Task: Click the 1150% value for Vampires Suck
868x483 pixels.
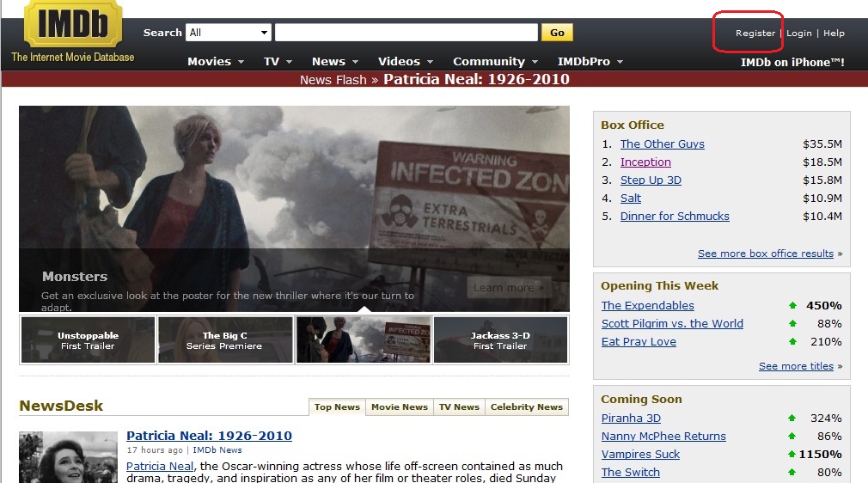Action: coord(821,454)
